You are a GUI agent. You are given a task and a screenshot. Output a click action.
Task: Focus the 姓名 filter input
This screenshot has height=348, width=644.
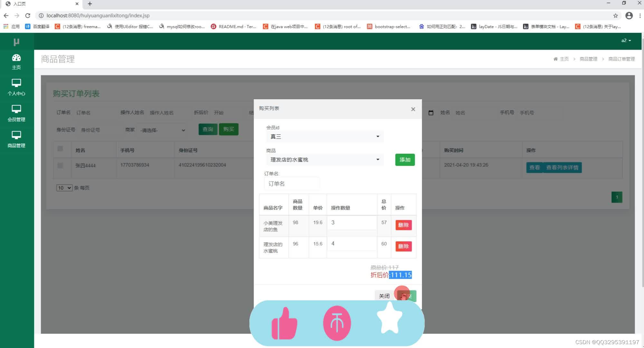point(473,113)
